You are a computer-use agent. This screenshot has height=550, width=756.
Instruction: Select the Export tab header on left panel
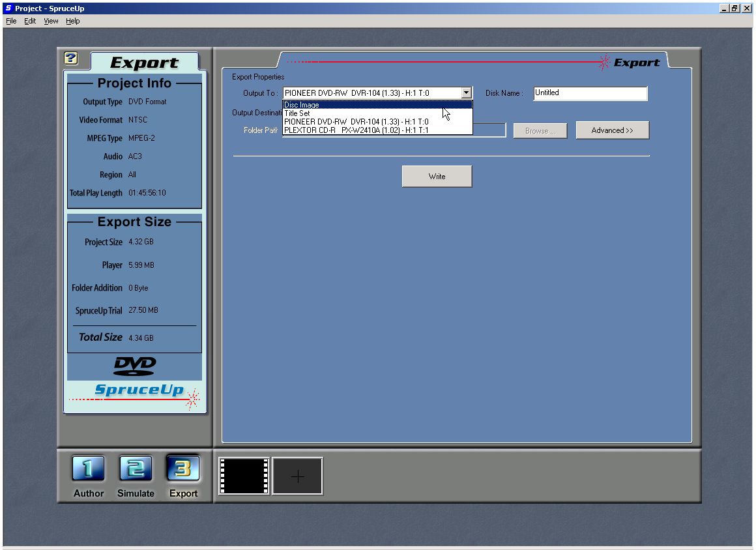(144, 63)
